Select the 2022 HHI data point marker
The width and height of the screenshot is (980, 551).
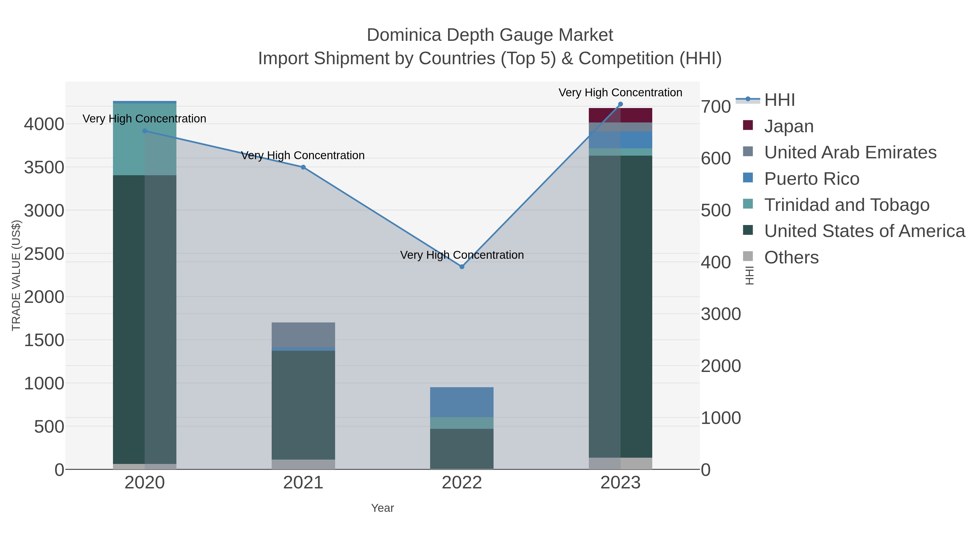pos(462,267)
